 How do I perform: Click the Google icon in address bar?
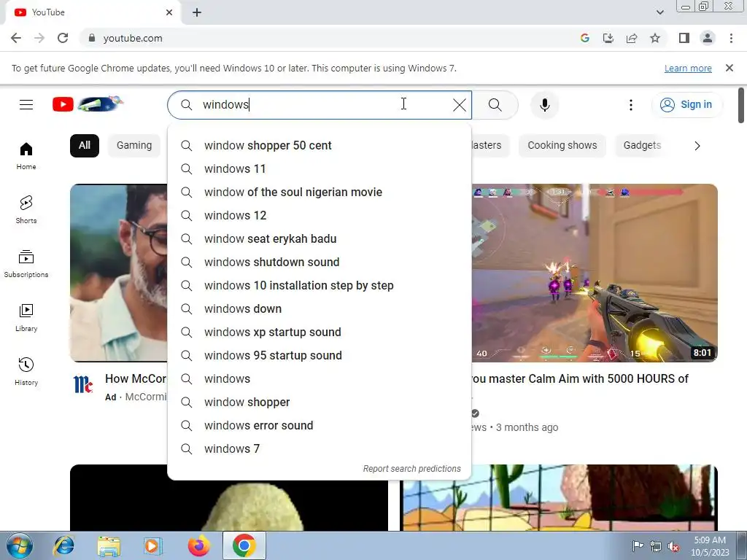584,38
